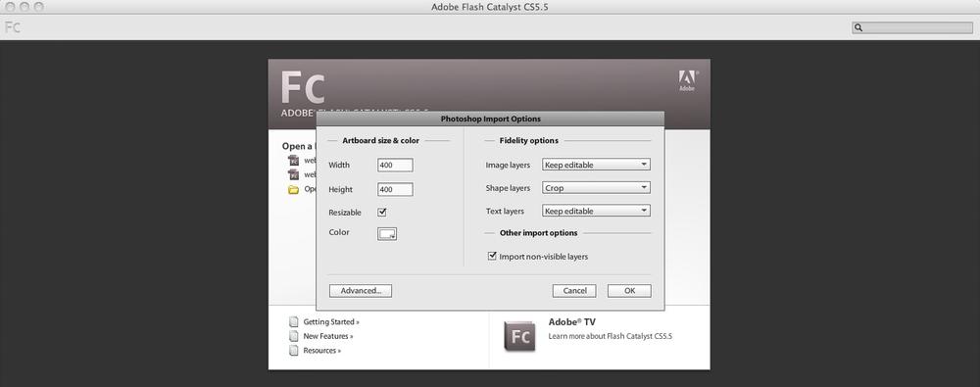Open the artboard Color swatch picker

tap(387, 234)
